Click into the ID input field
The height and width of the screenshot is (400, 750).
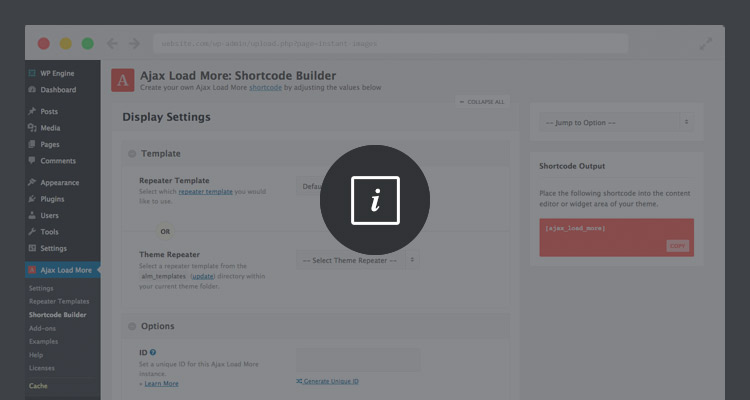click(358, 360)
